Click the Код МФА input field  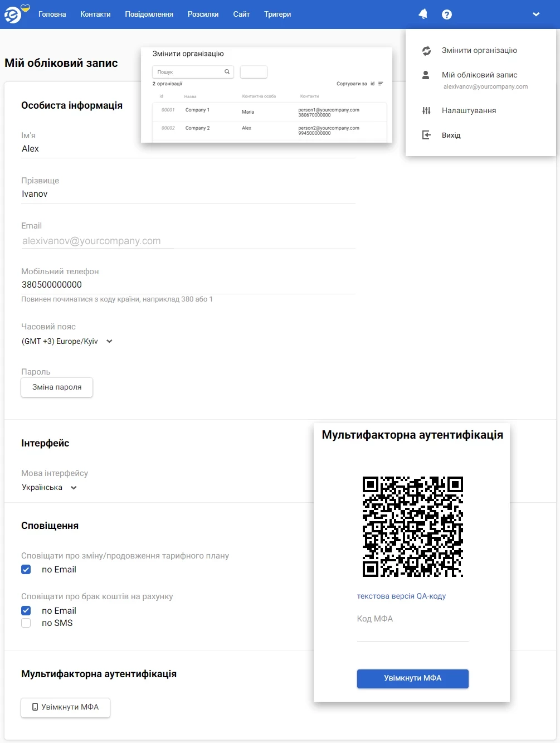[x=413, y=634]
